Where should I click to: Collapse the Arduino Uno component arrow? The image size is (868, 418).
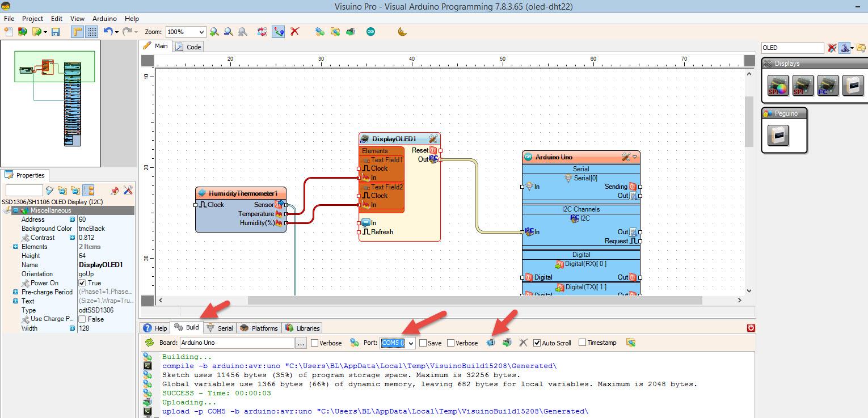(635, 157)
